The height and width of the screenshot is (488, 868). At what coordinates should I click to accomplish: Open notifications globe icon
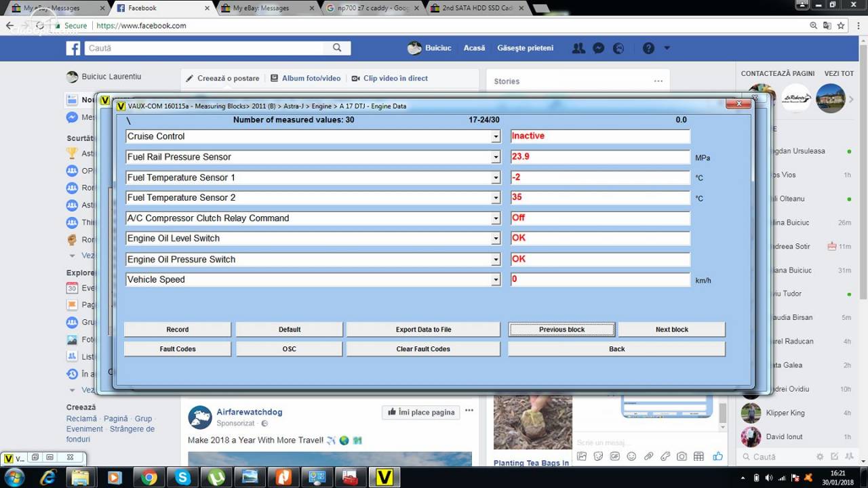pyautogui.click(x=618, y=48)
